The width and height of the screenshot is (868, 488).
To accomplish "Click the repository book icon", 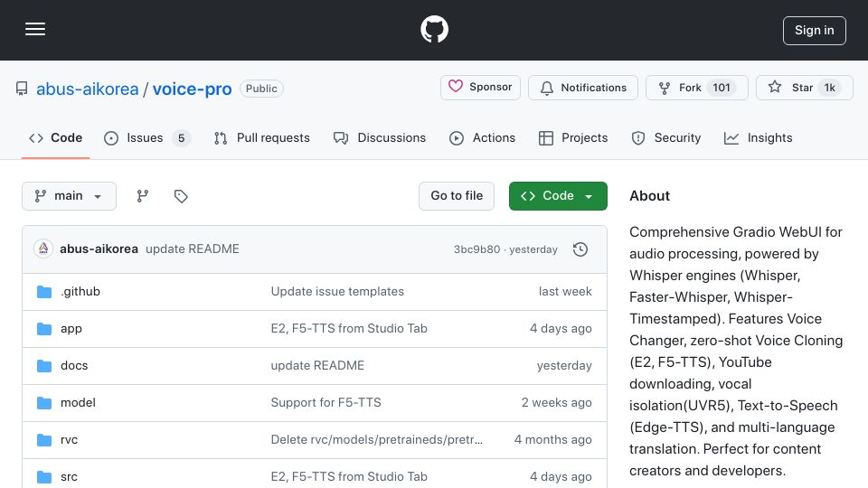I will point(22,89).
